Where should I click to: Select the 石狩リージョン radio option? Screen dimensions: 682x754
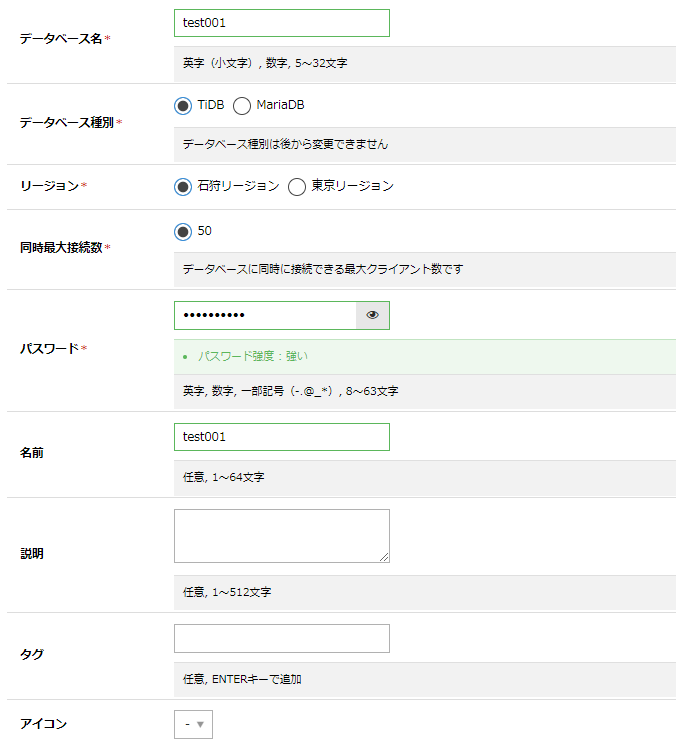[x=183, y=187]
